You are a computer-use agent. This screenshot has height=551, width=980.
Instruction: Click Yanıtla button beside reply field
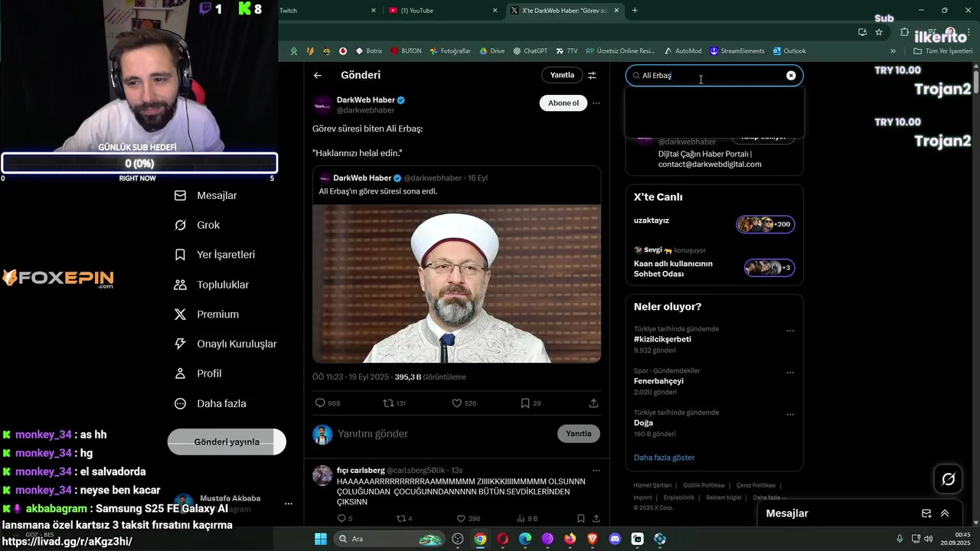tap(579, 433)
